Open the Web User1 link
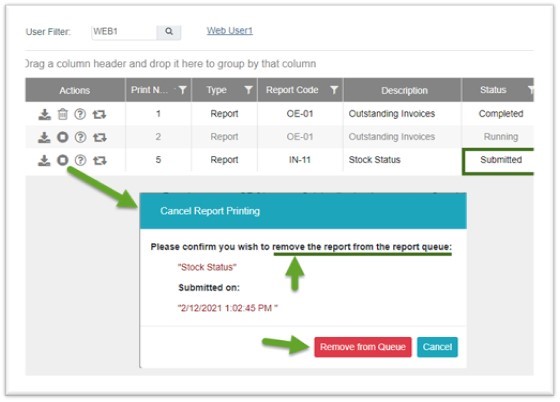Viewport: 560px width, 402px height. coord(230,31)
